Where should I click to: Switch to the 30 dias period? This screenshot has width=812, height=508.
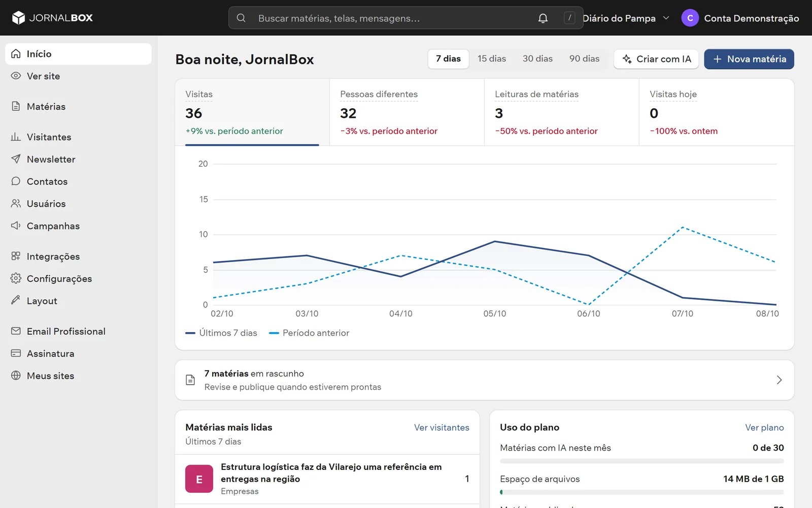pyautogui.click(x=537, y=59)
